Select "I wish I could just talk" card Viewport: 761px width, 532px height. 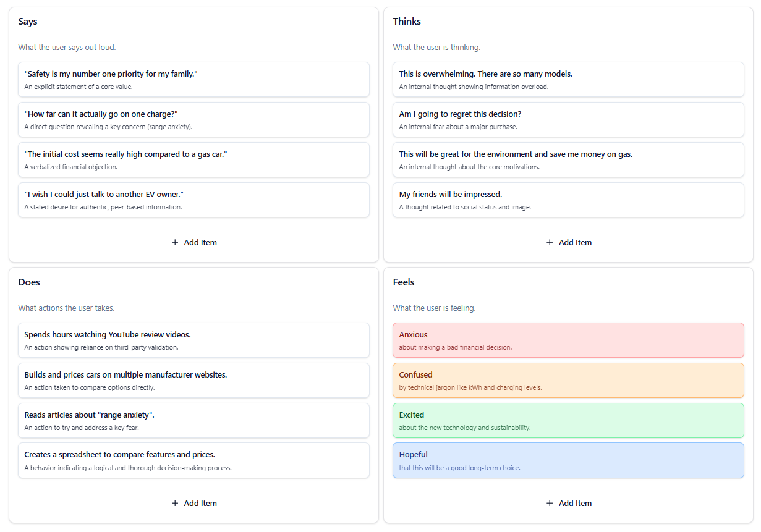click(x=193, y=200)
